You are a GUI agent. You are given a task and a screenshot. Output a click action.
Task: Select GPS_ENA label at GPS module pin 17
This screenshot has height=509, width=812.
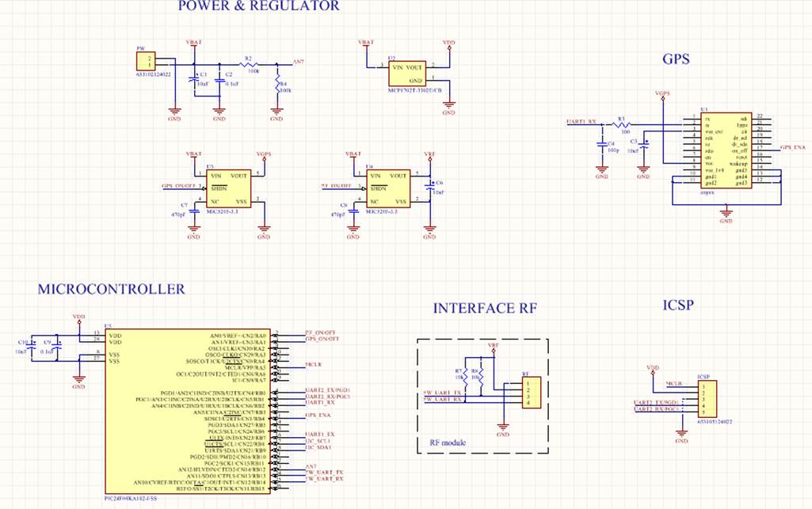pyautogui.click(x=793, y=147)
